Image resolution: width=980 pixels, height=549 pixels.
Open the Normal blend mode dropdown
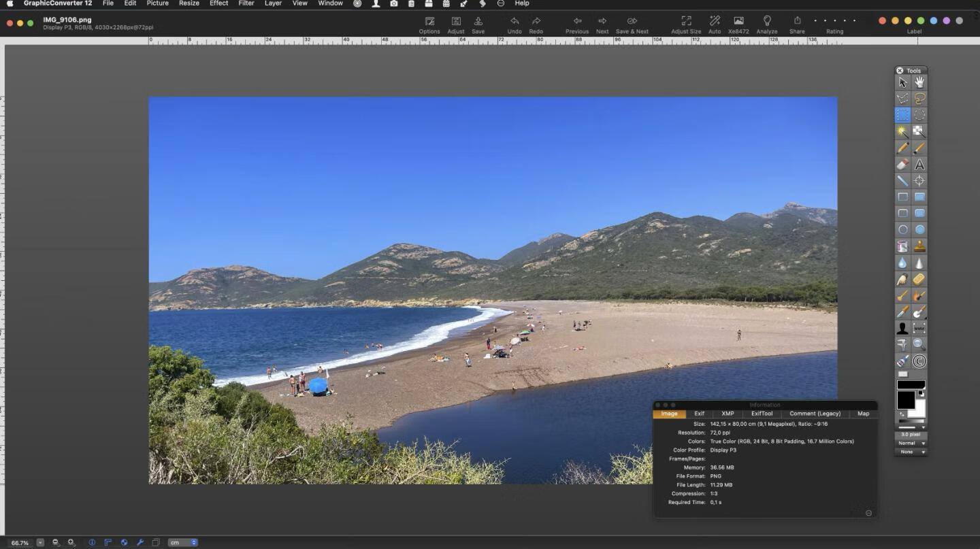click(x=911, y=443)
